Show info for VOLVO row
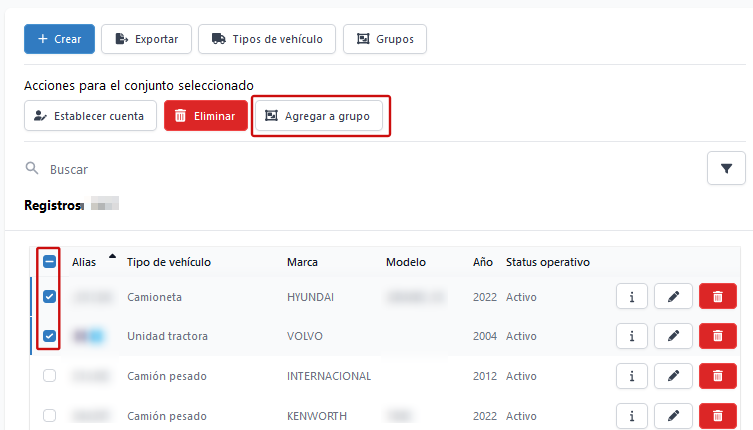The image size is (753, 430). pyautogui.click(x=632, y=336)
